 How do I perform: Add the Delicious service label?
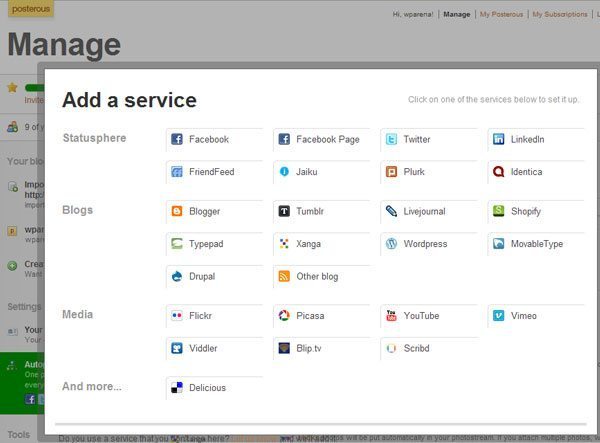point(207,388)
